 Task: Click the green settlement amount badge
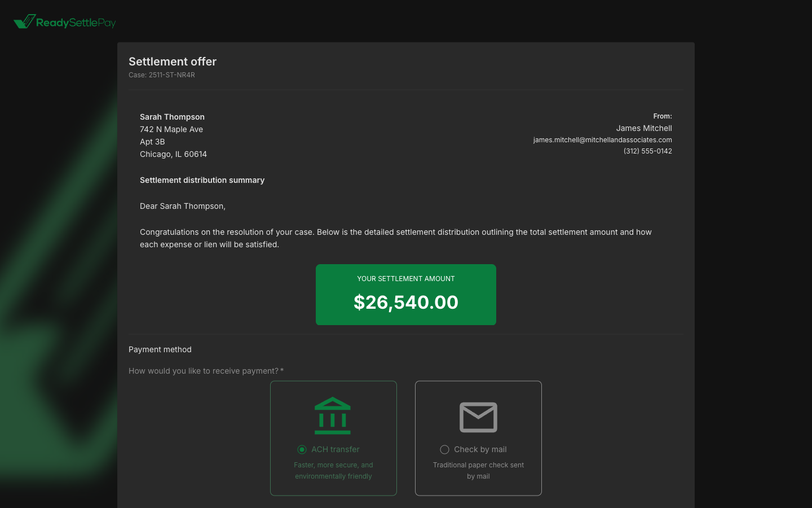point(405,294)
